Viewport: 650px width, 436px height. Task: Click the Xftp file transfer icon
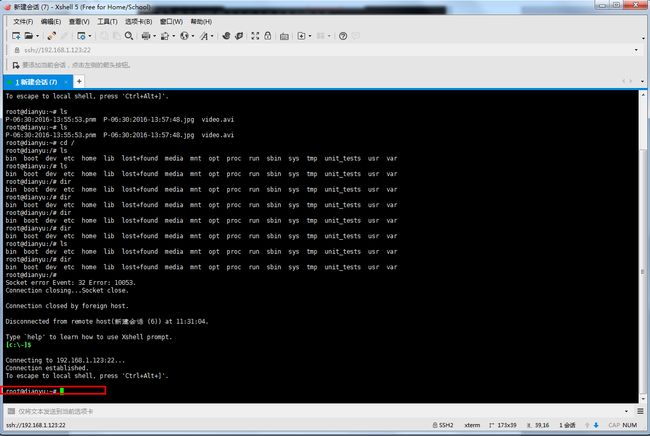[x=226, y=36]
